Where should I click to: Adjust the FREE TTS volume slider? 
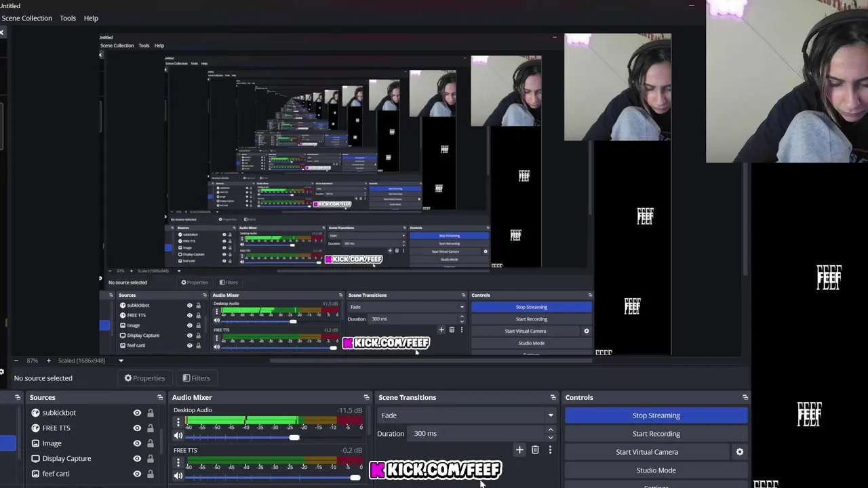[273, 477]
